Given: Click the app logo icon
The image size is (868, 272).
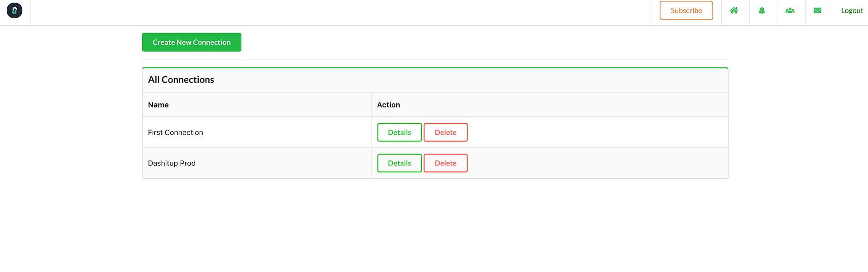Looking at the screenshot, I should point(14,10).
